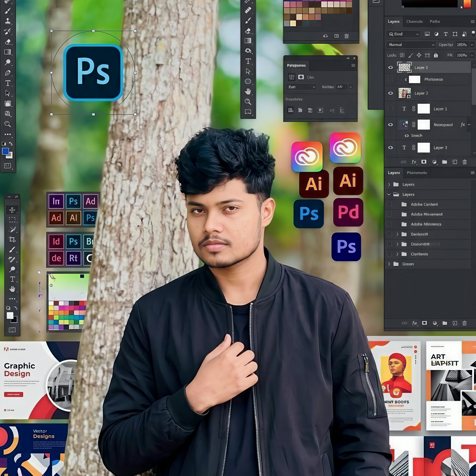Open the Phitomela tab
The image size is (476, 476).
(417, 173)
